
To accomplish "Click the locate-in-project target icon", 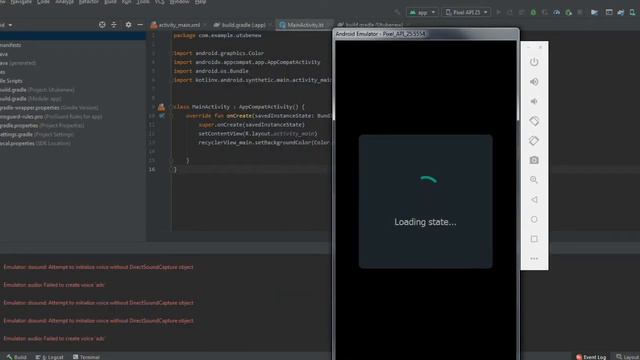I will click(x=102, y=25).
